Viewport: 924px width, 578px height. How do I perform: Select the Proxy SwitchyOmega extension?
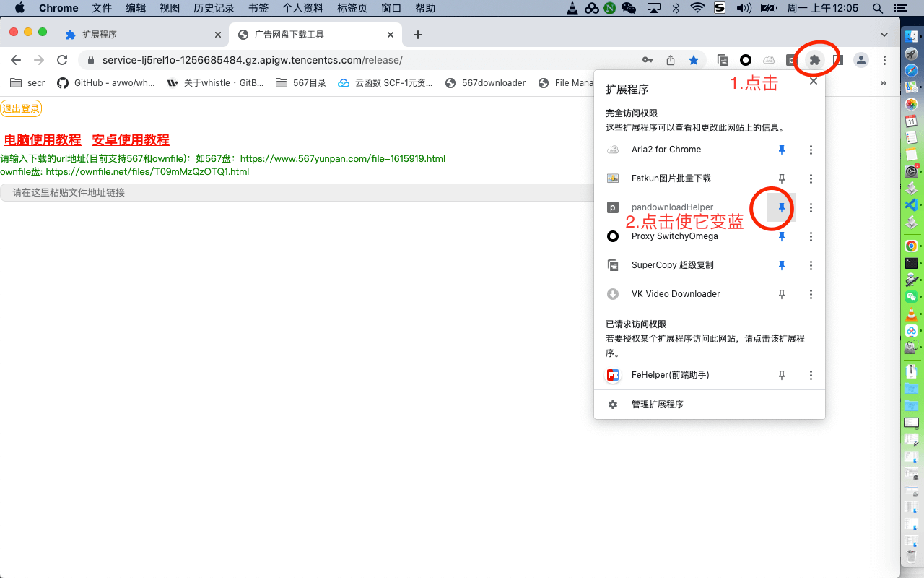(x=681, y=236)
